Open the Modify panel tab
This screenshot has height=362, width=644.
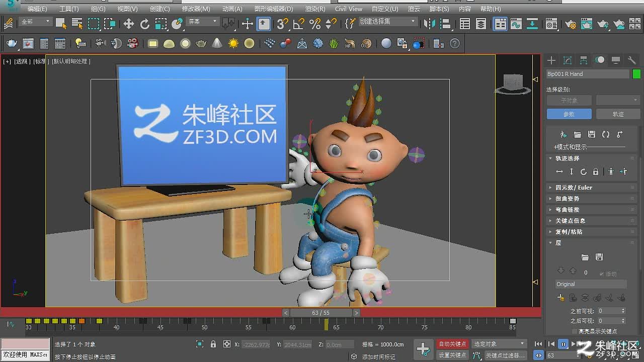[568, 60]
